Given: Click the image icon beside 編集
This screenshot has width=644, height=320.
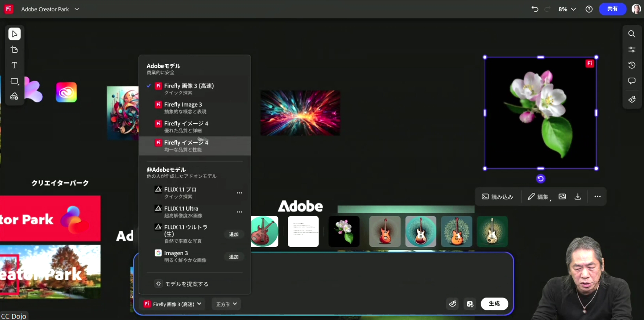Looking at the screenshot, I should (x=562, y=196).
